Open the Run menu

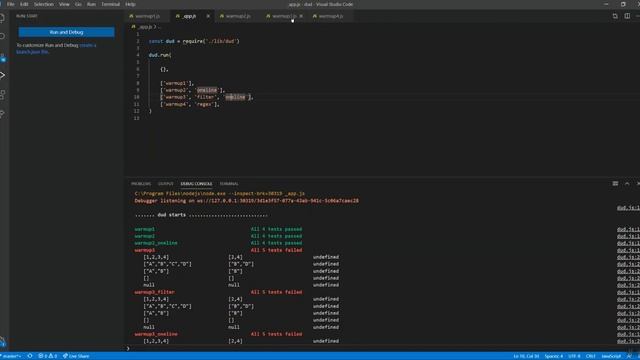[x=91, y=4]
